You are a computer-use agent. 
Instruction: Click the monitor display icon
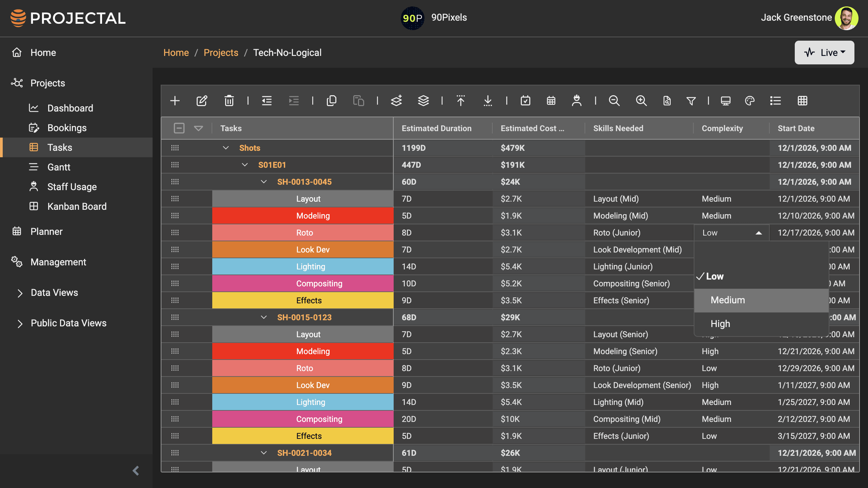click(726, 101)
